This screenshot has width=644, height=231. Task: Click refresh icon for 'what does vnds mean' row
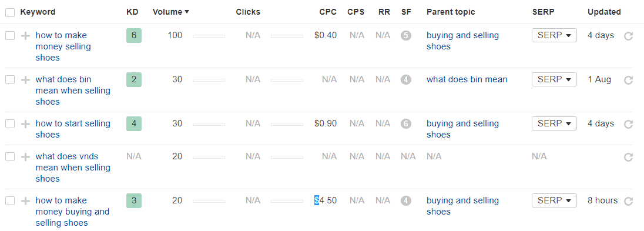(628, 157)
